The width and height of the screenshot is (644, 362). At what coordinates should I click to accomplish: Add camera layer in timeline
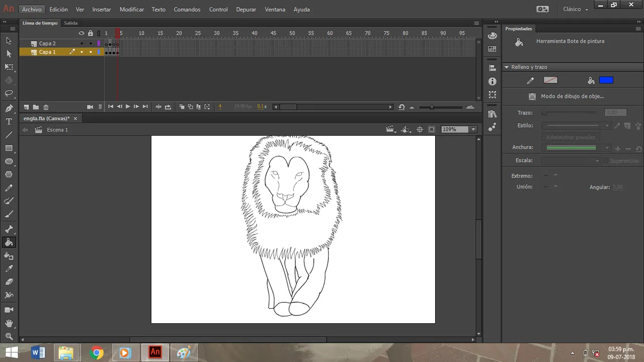pos(90,107)
